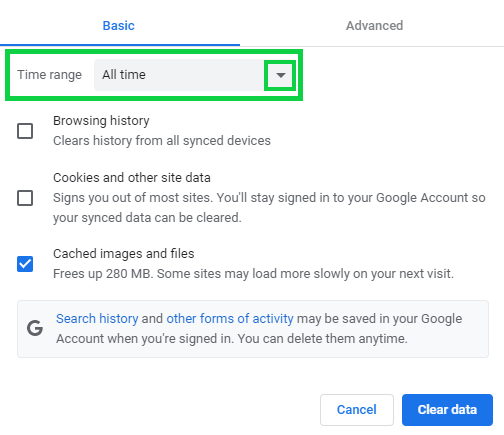Select the Basic tab
This screenshot has width=504, height=435.
119,26
